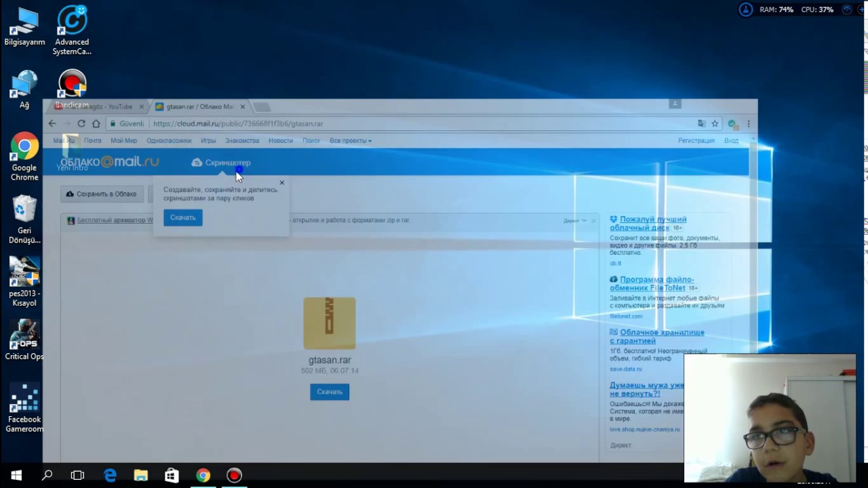Reload the cloud.mail.ru page
This screenshot has height=488, width=868.
81,123
